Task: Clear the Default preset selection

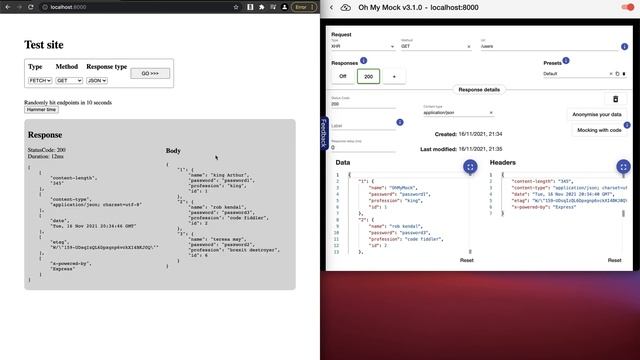Action: pos(611,74)
